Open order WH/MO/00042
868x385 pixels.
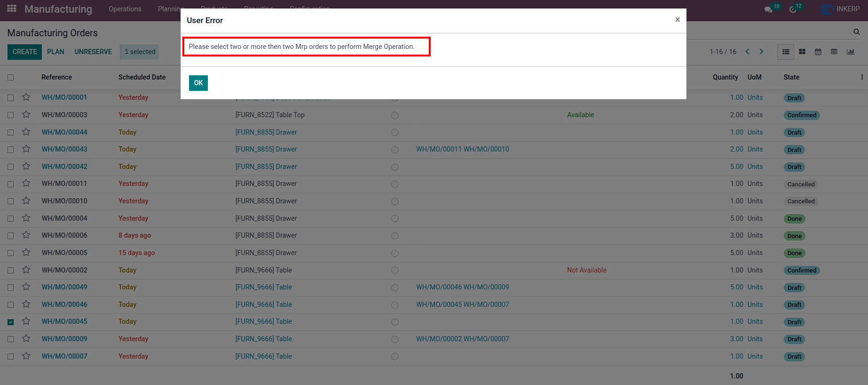point(64,167)
